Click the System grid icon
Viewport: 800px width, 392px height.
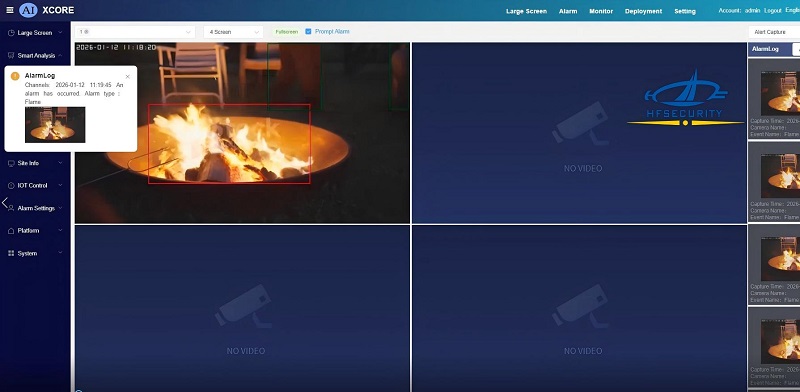[11, 253]
